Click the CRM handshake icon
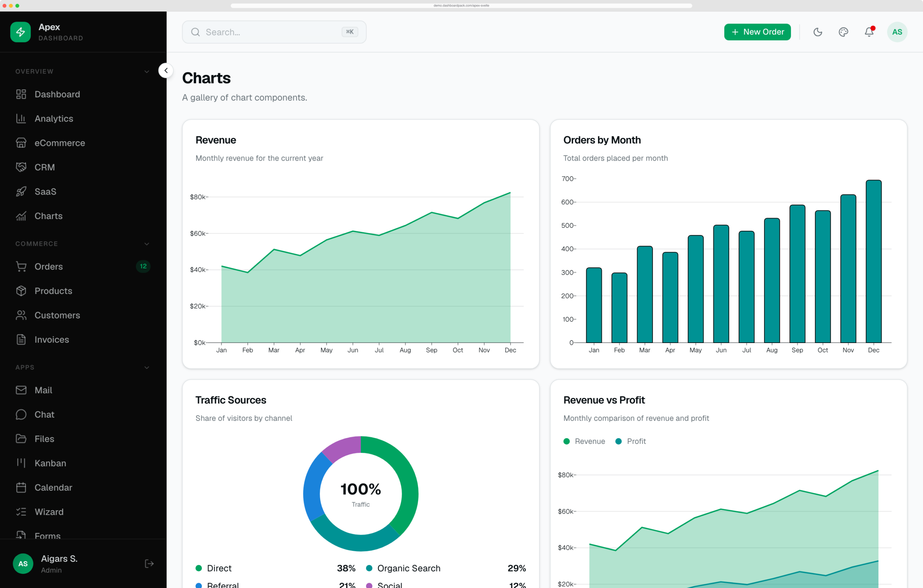 coord(21,167)
